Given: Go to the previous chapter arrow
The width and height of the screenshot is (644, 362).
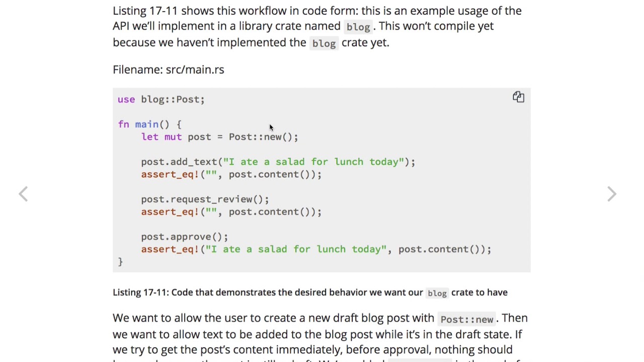Looking at the screenshot, I should click(x=23, y=194).
